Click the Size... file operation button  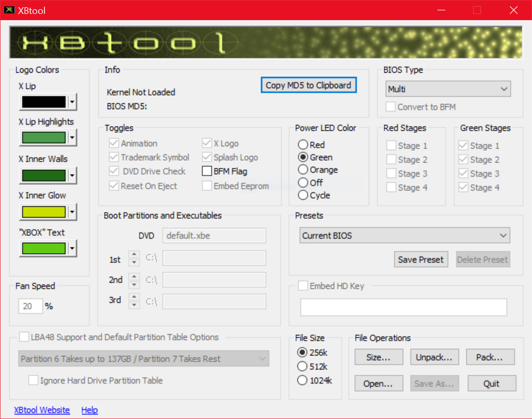pyautogui.click(x=379, y=357)
